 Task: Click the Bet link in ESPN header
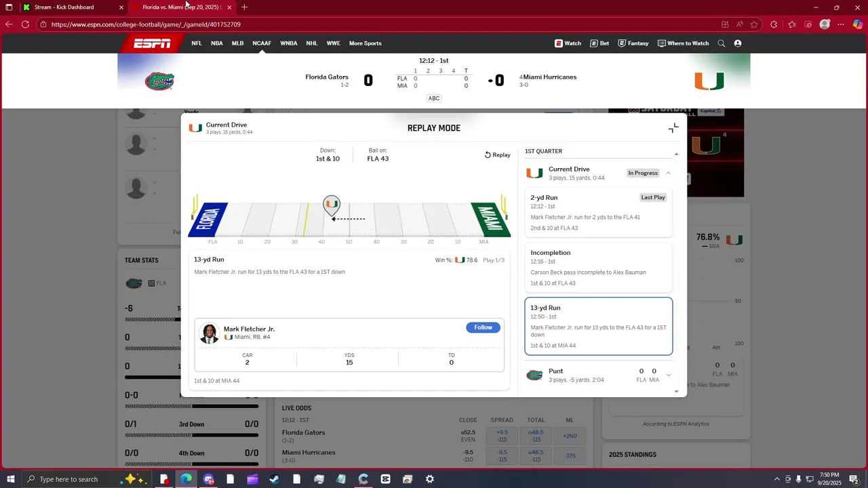click(x=599, y=43)
